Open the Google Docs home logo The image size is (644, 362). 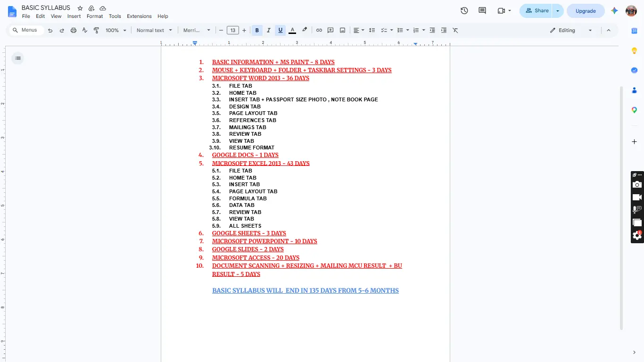(12, 12)
